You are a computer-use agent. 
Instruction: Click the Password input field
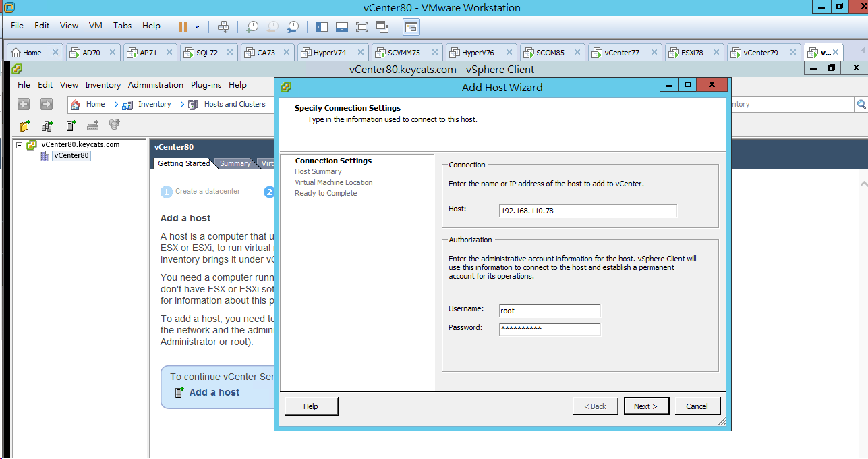550,329
